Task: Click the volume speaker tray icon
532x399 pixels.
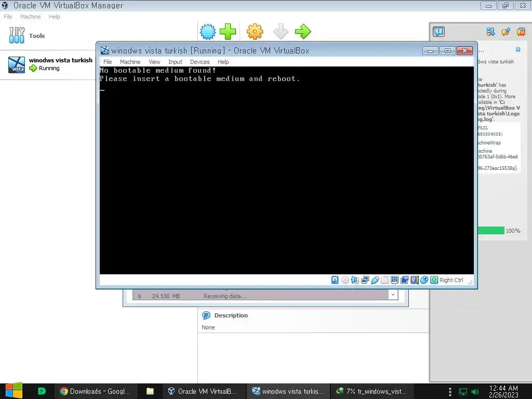Action: click(x=475, y=392)
